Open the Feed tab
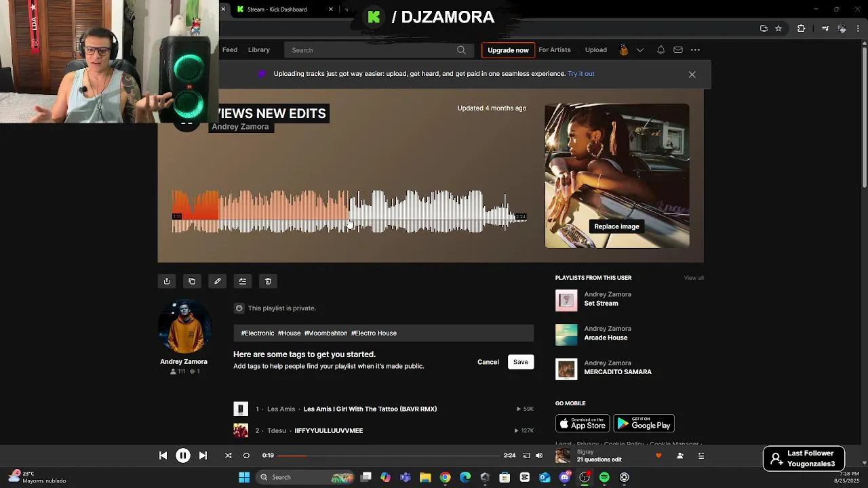868x488 pixels. [230, 49]
